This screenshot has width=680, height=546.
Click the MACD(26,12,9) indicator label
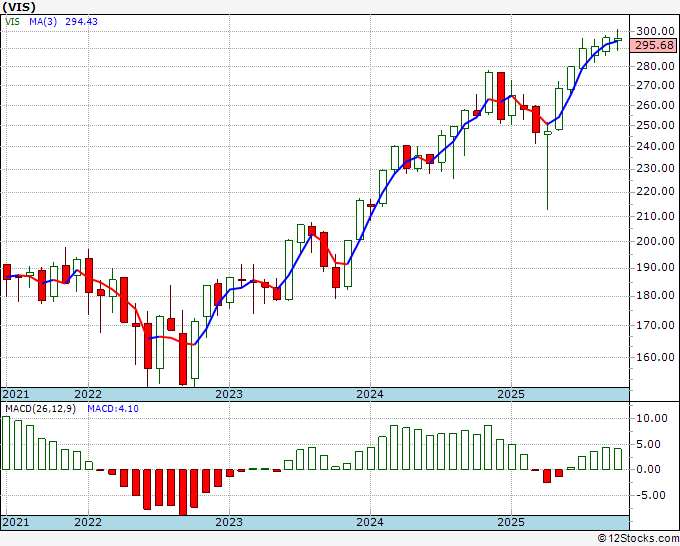click(40, 409)
